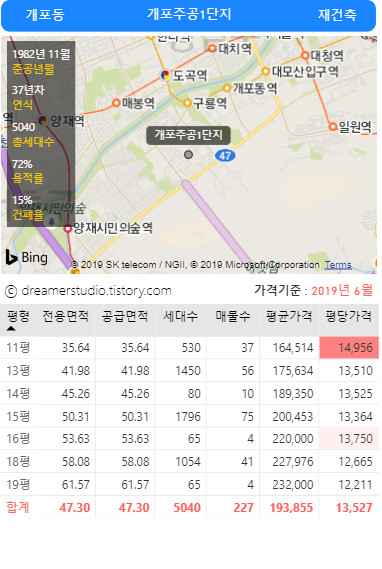Click the 일원역 station marker
The image size is (382, 569).
point(333,127)
